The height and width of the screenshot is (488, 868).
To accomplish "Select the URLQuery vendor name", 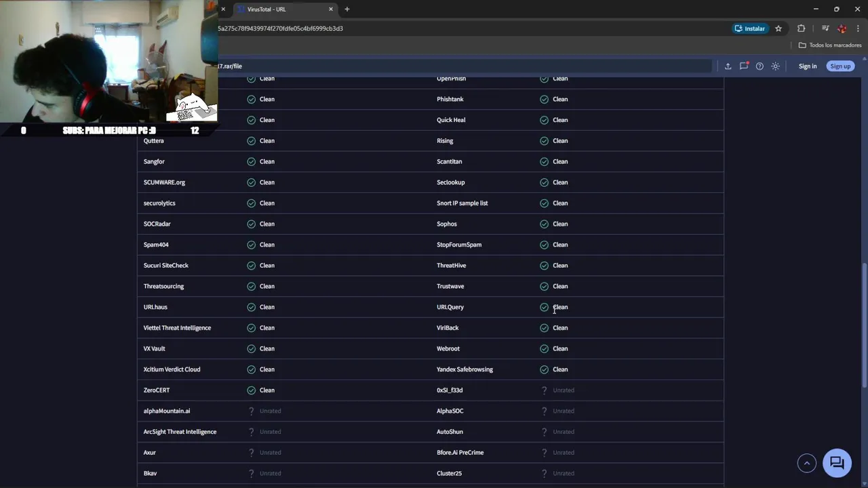I will point(450,307).
